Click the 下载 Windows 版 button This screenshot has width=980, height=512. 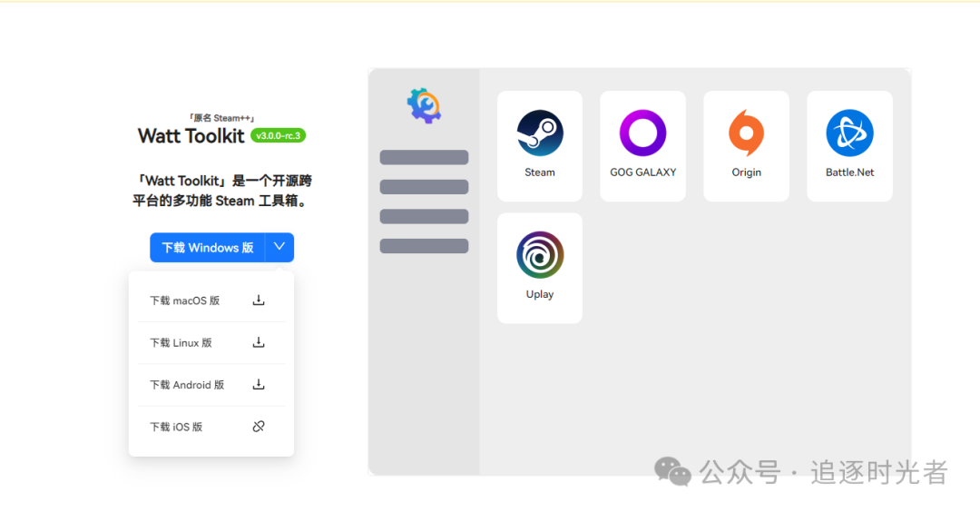(208, 248)
